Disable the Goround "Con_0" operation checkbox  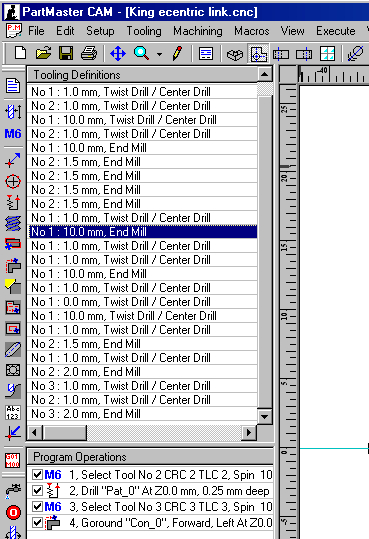37,523
